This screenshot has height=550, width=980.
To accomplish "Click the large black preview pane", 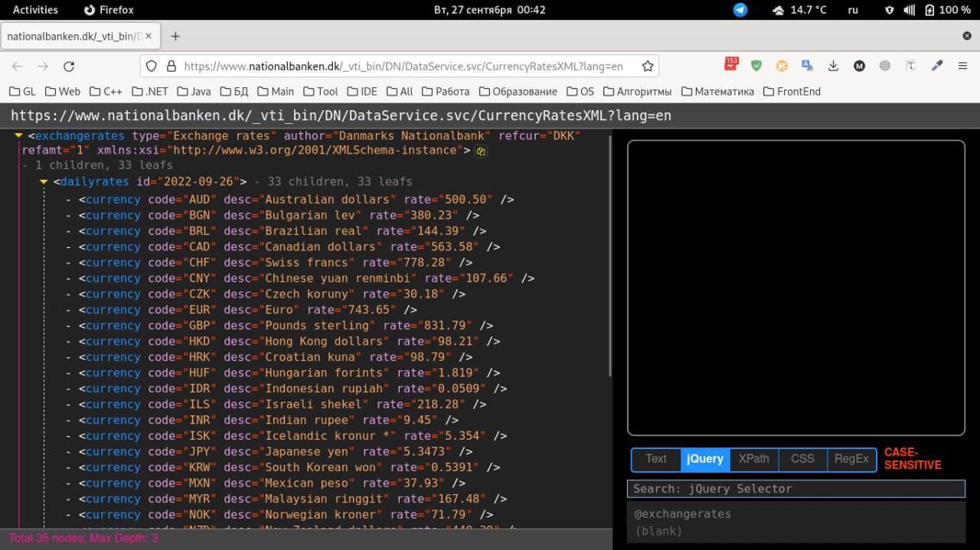I will tap(796, 288).
